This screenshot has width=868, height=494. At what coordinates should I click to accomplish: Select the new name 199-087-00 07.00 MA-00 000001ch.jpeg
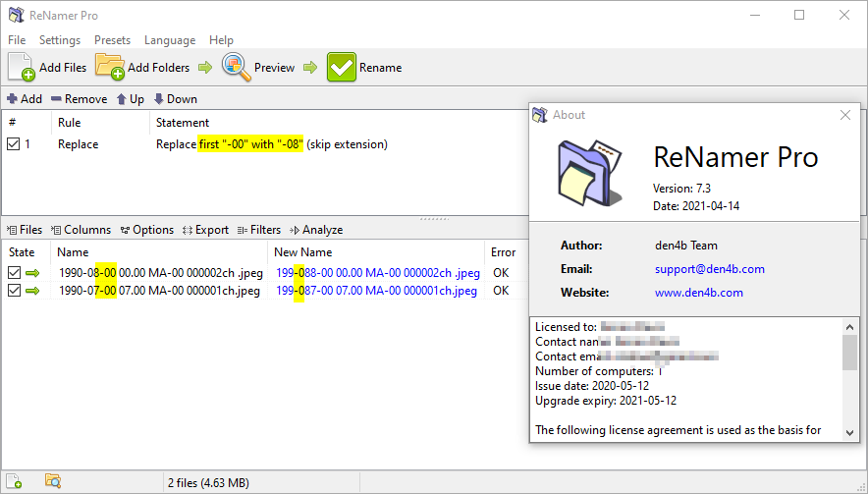point(376,291)
